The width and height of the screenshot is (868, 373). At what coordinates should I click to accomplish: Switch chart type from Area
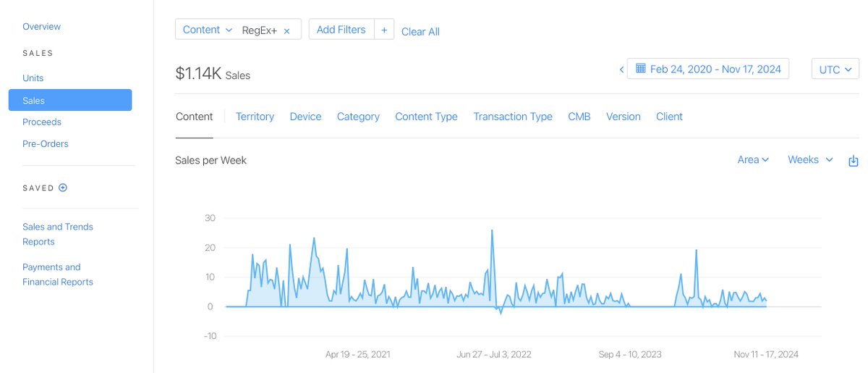753,159
